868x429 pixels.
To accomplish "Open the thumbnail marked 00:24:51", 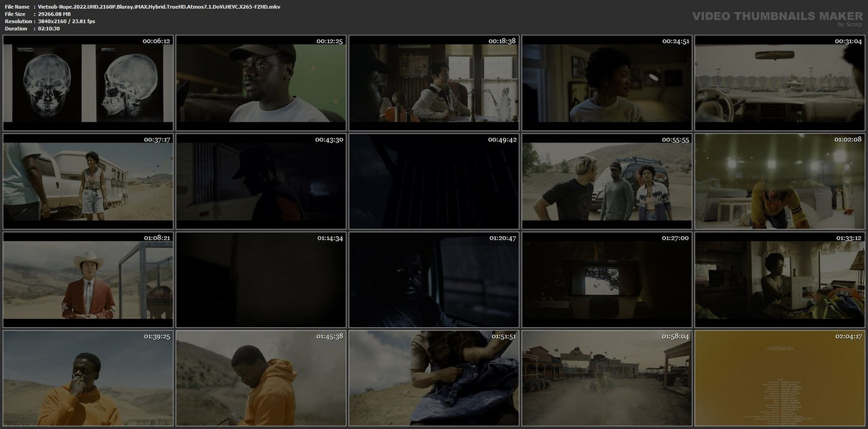I will (x=607, y=83).
